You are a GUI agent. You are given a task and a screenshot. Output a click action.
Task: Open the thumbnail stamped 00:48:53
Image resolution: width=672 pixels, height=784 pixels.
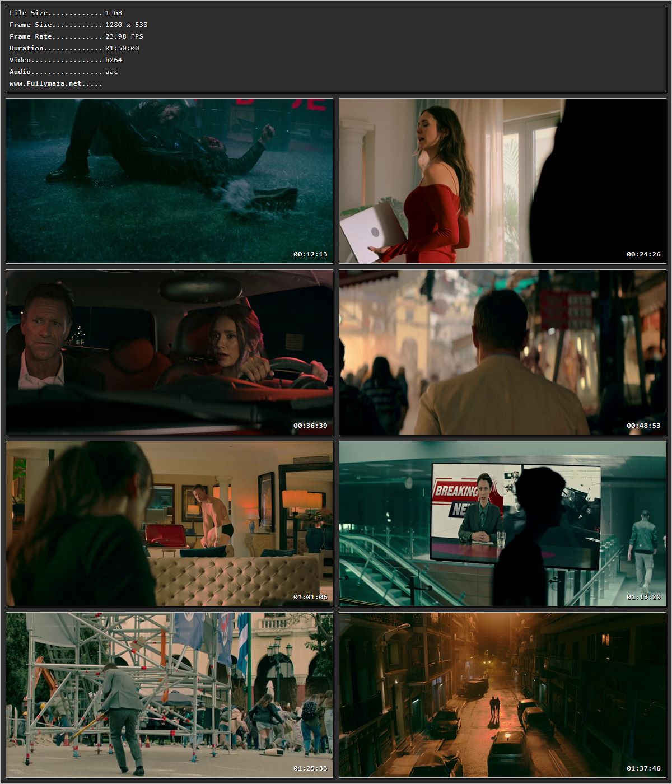502,352
